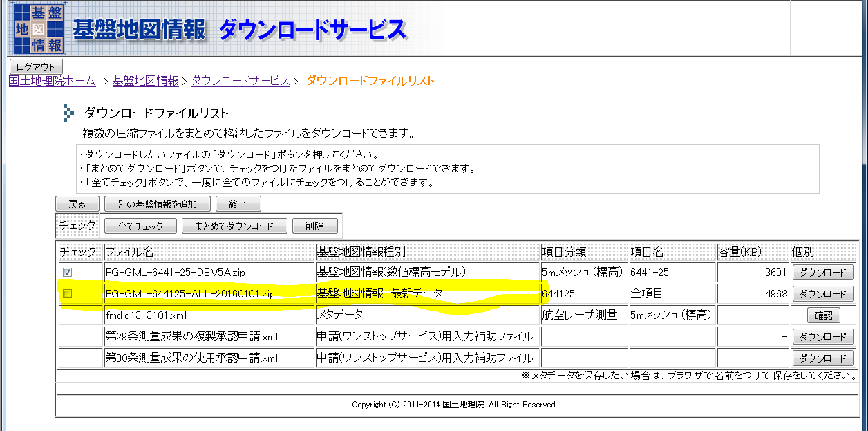
Task: Open the ダウンロードサービス breadcrumb link
Action: (x=240, y=81)
